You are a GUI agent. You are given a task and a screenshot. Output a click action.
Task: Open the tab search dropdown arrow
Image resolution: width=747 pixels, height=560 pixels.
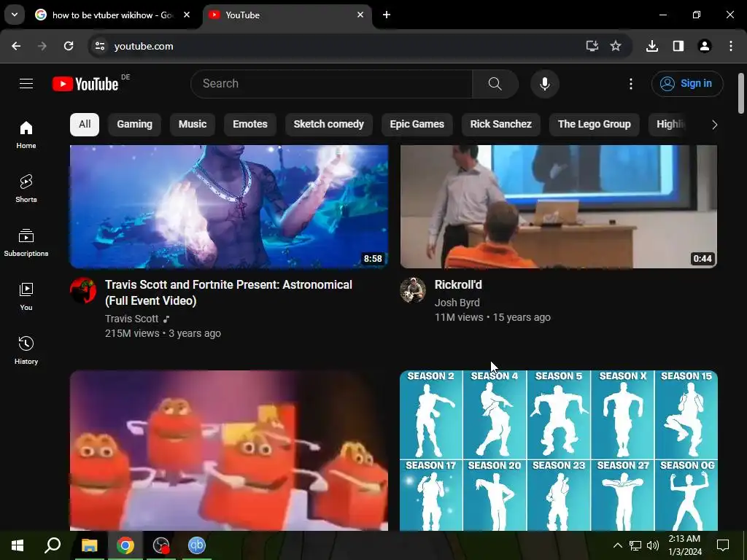click(15, 15)
